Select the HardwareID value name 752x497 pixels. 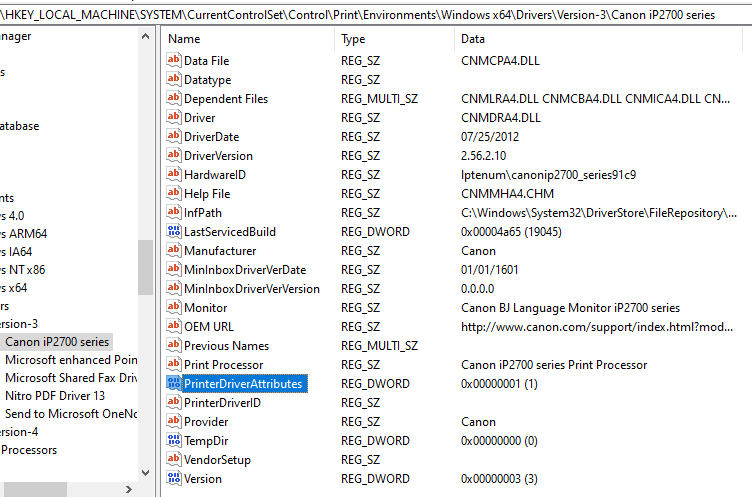214,175
